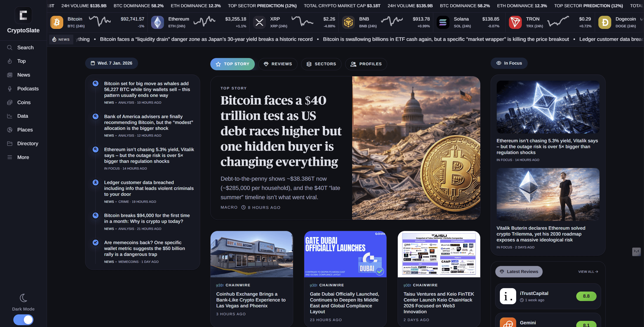Click the TRON logo in price ticker
The width and height of the screenshot is (644, 327).
pos(515,23)
